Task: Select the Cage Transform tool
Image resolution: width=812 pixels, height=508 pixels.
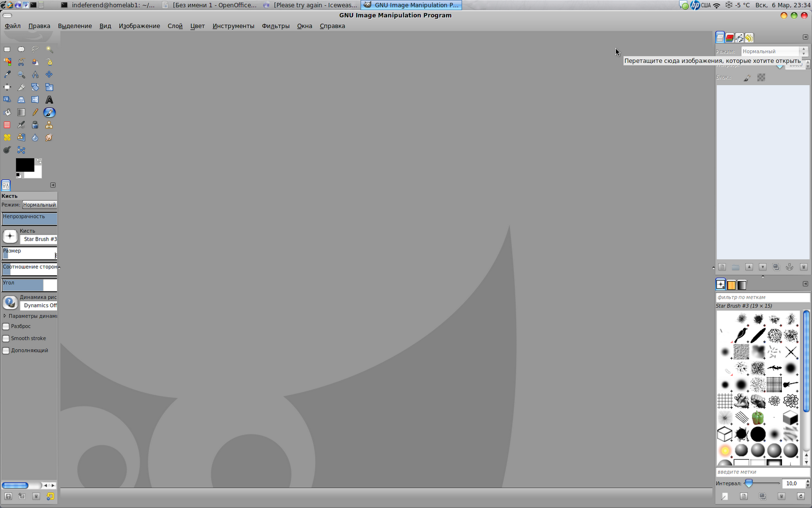Action: [x=21, y=150]
